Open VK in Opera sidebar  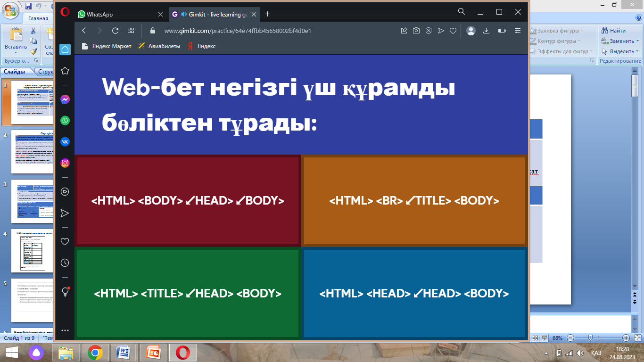(65, 141)
